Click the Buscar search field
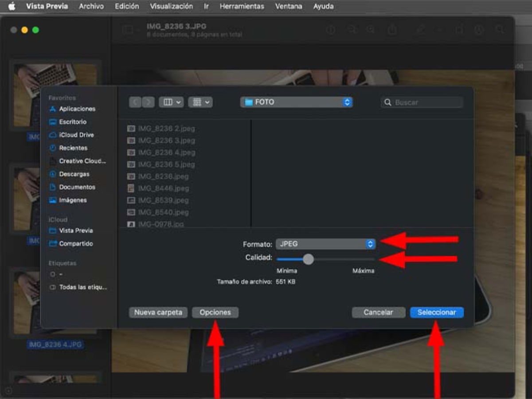This screenshot has width=532, height=399. [x=422, y=102]
